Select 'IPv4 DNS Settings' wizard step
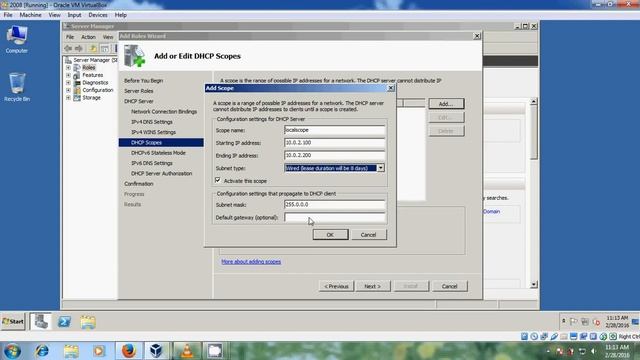Image resolution: width=640 pixels, height=360 pixels. (x=152, y=122)
